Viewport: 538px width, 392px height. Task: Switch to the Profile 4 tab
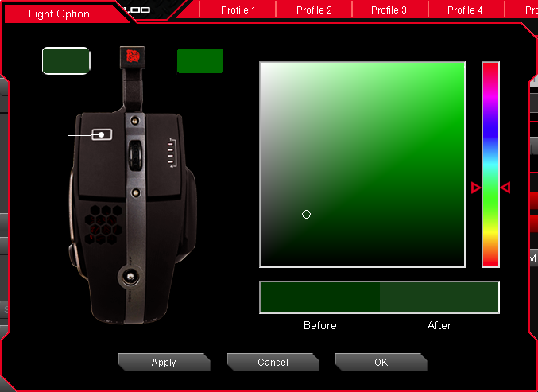pyautogui.click(x=465, y=10)
